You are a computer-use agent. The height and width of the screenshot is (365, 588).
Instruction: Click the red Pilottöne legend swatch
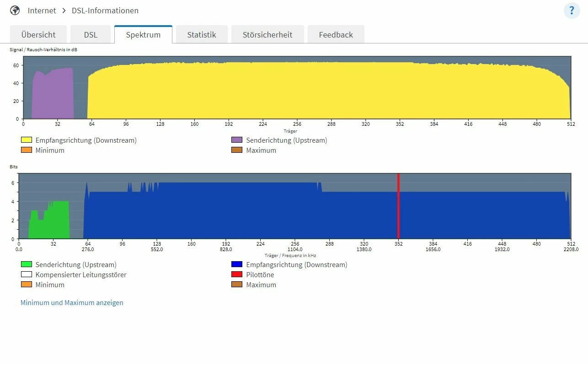click(237, 274)
